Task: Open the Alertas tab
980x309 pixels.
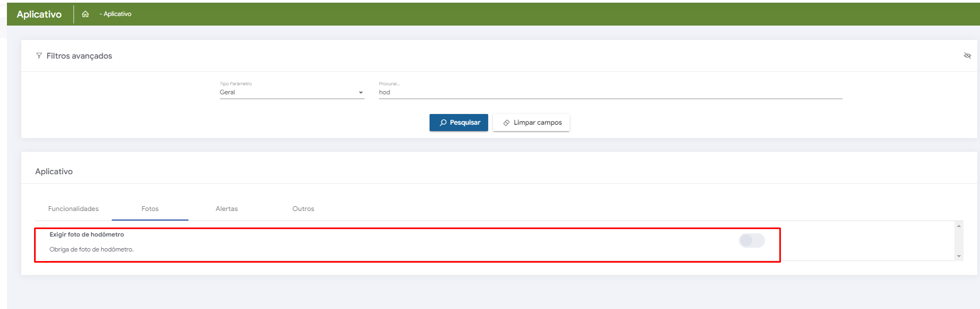Action: point(227,209)
